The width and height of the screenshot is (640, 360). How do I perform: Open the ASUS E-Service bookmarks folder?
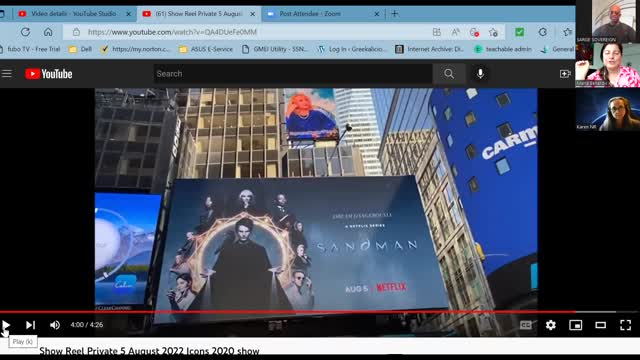point(206,49)
